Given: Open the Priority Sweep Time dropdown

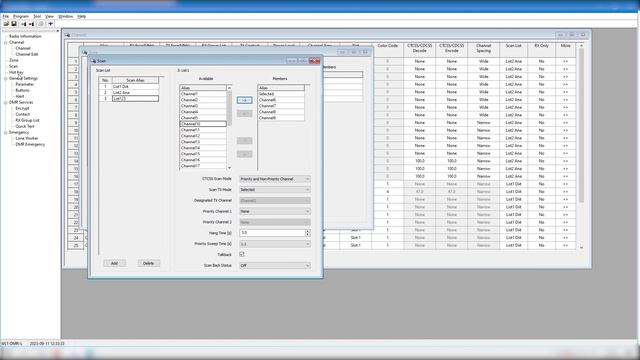Looking at the screenshot, I should [x=275, y=244].
